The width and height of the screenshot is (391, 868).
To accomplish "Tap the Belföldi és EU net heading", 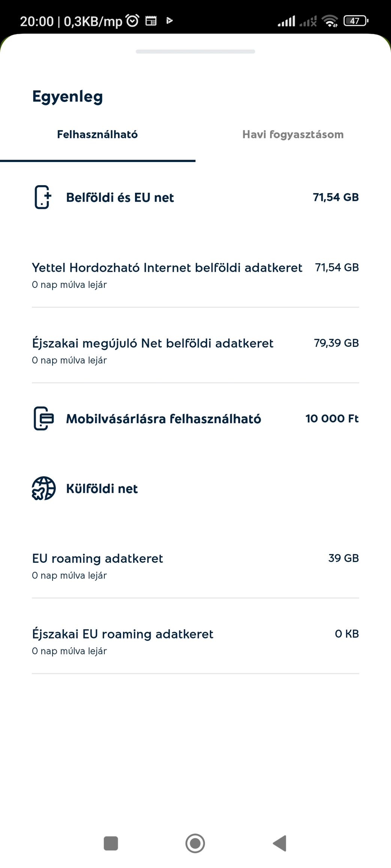I will (x=120, y=198).
